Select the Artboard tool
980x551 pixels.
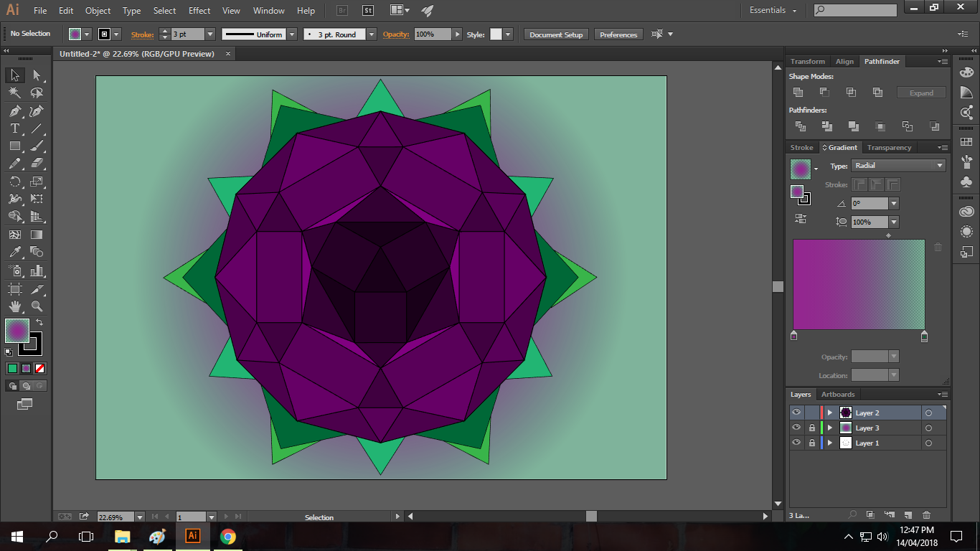[15, 289]
